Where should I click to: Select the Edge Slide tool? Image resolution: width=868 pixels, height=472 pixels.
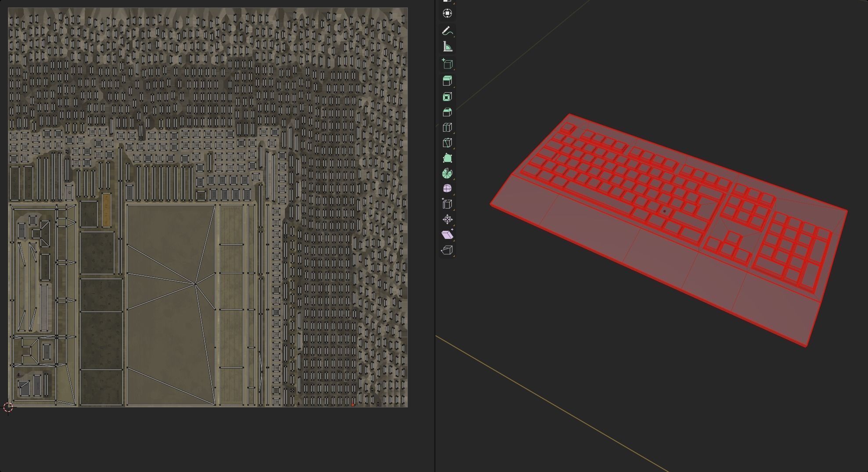point(447,204)
